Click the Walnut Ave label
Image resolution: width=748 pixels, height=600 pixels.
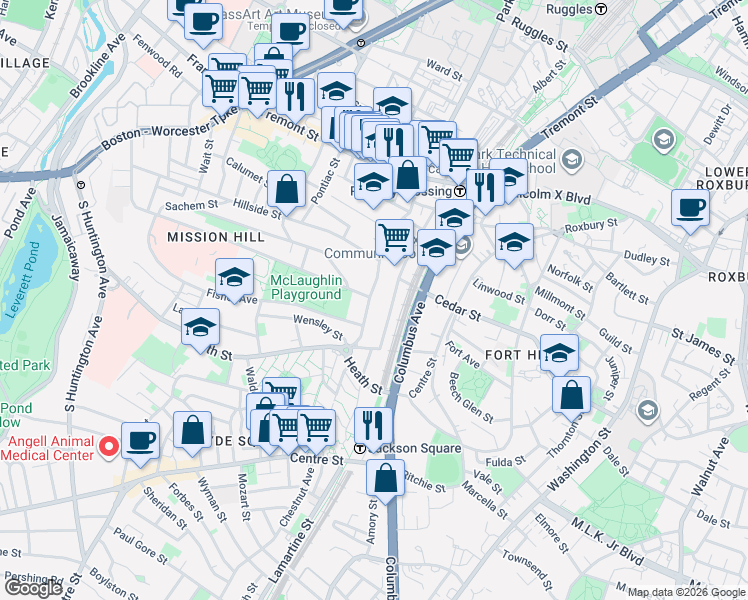point(709,466)
